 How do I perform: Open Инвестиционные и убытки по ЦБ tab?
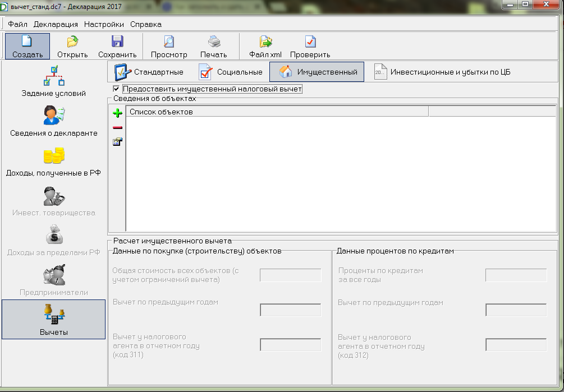click(x=442, y=72)
